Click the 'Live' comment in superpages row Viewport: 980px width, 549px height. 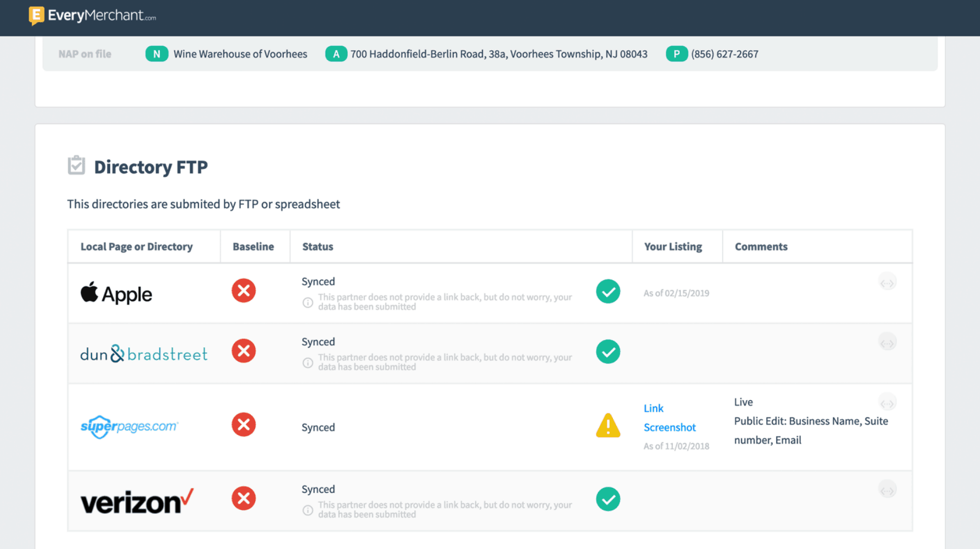[744, 402]
